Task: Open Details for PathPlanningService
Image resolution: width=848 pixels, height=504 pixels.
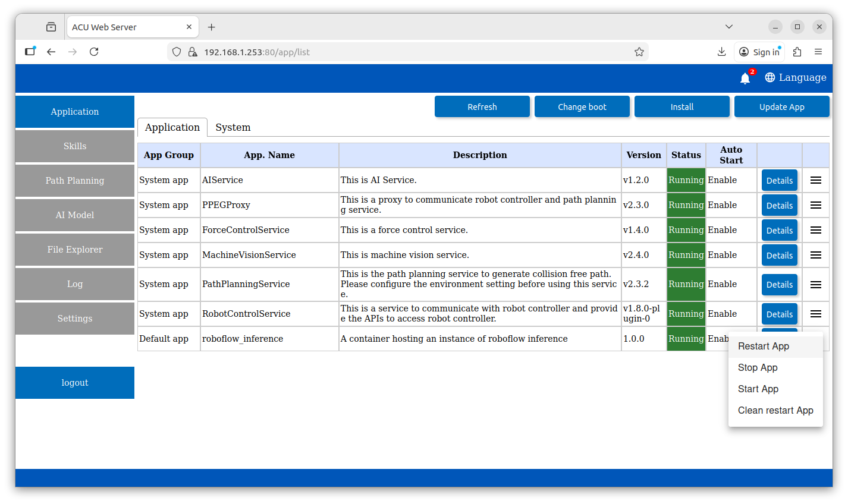Action: click(x=780, y=285)
